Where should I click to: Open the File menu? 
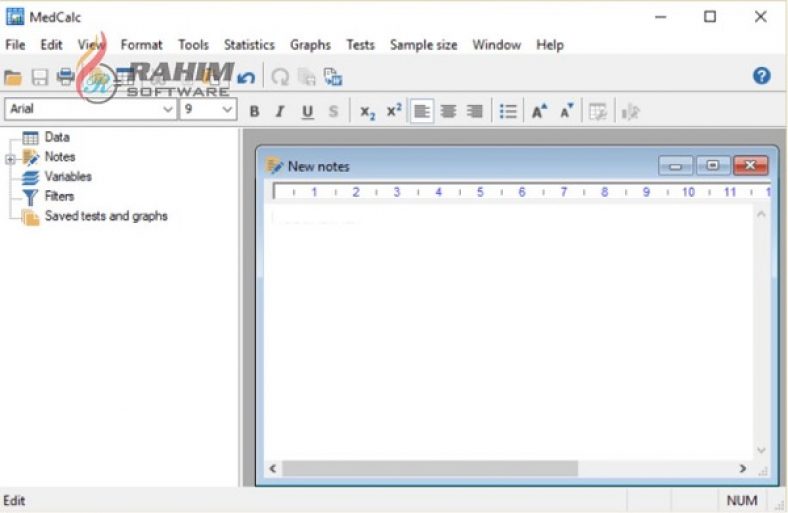(x=15, y=45)
